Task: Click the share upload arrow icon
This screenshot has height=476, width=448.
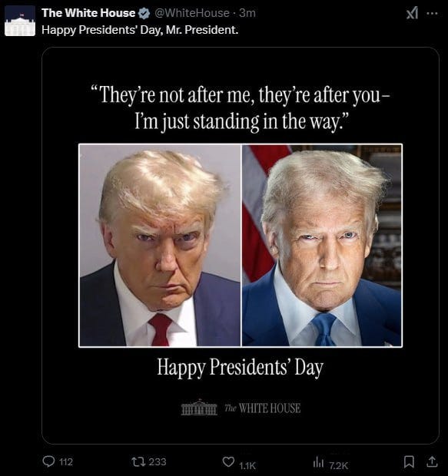Action: 432,461
